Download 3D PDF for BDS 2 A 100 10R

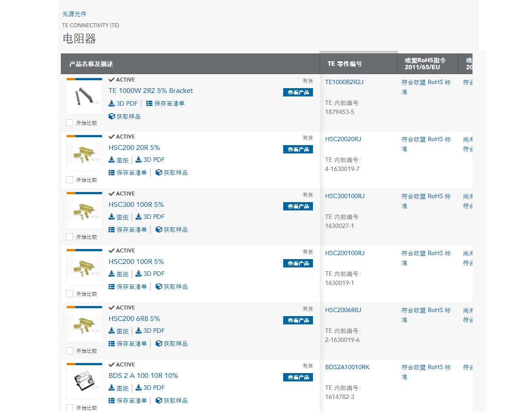(150, 388)
